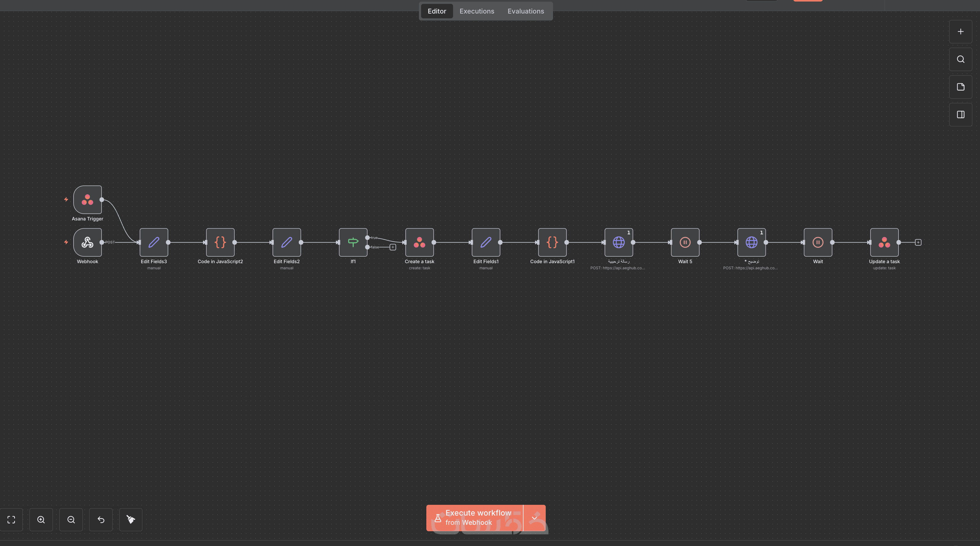980x546 pixels.
Task: Open the add node plus button
Action: click(960, 32)
